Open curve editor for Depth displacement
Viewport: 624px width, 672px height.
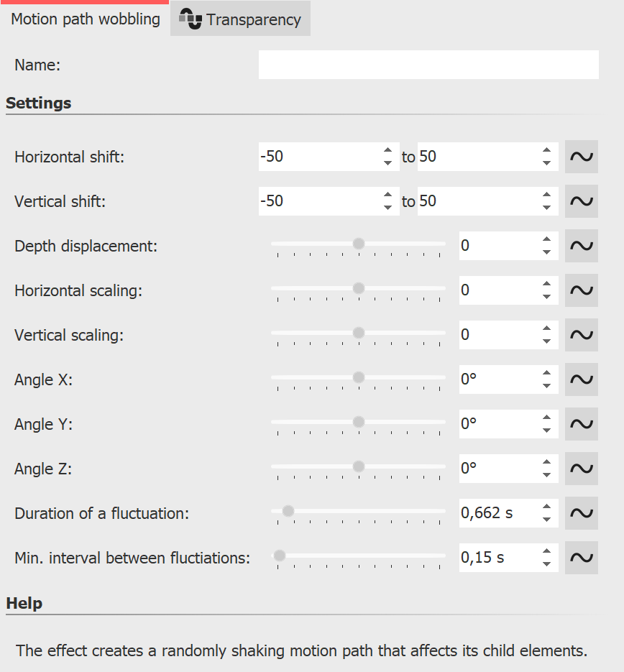click(581, 246)
